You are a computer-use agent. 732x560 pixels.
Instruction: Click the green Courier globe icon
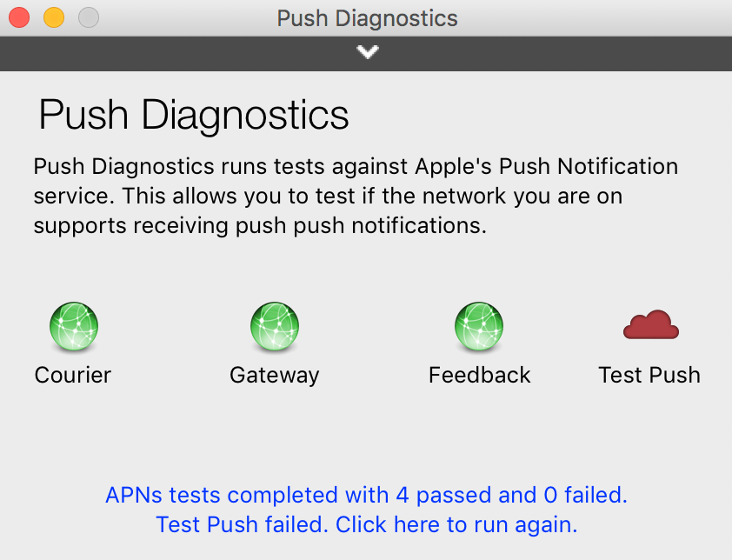[74, 326]
